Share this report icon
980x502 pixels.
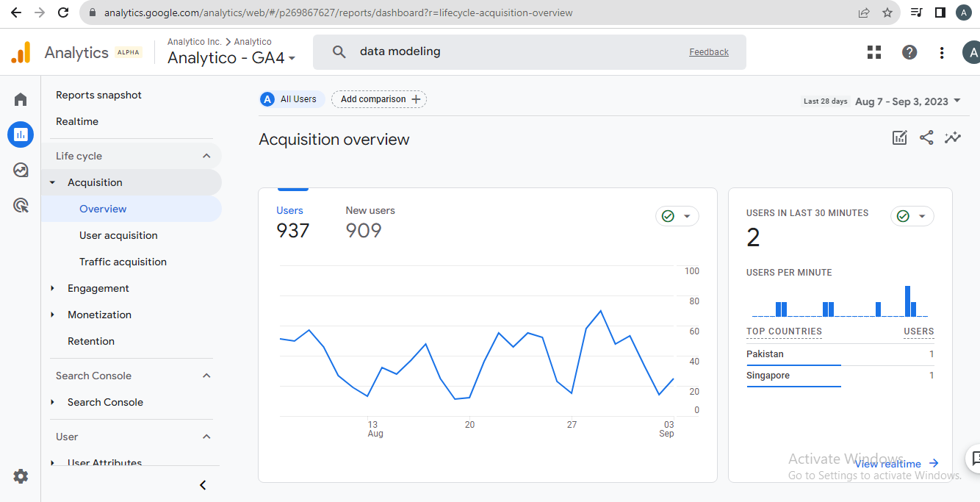click(x=926, y=137)
